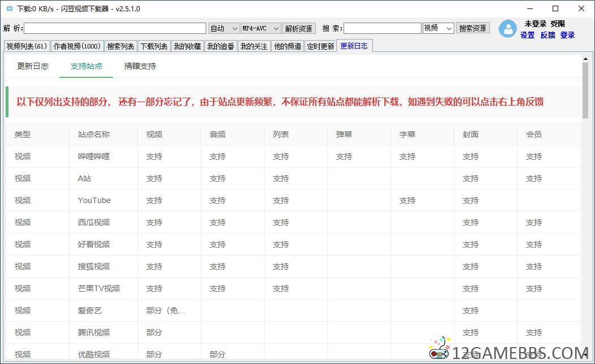The width and height of the screenshot is (595, 364).
Task: Click the 搜索资源 button
Action: click(473, 28)
